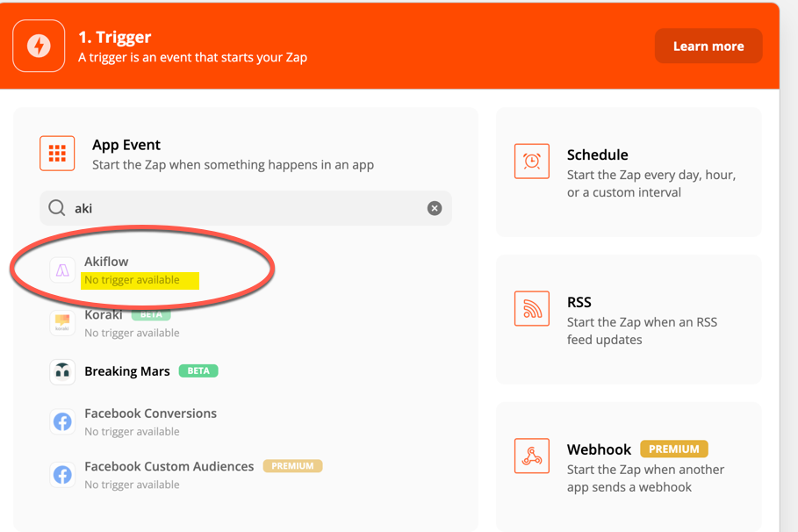Choose Facebook Conversions entry

pyautogui.click(x=151, y=413)
